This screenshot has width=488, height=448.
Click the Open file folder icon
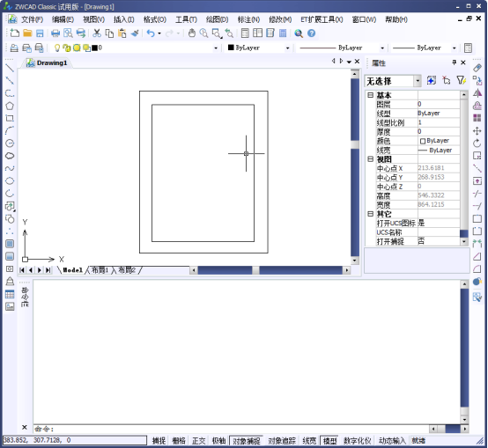[x=27, y=33]
